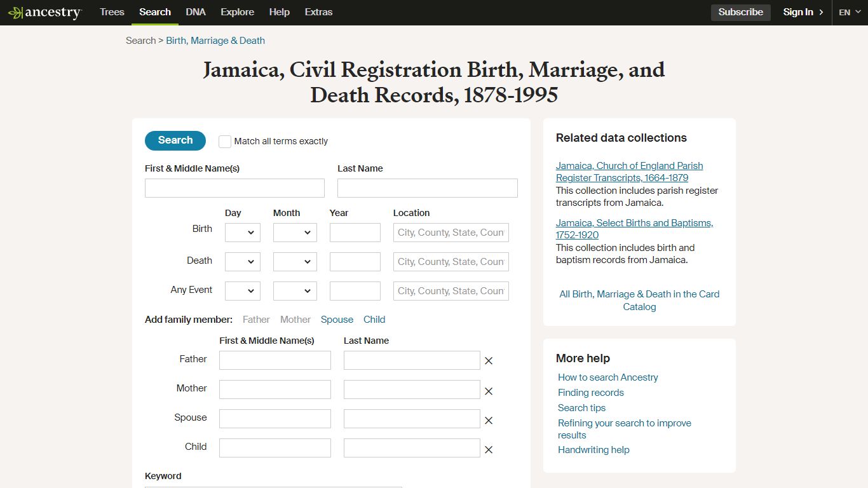Open Any Event Day dropdown
Viewport: 868px width, 488px height.
coord(243,291)
